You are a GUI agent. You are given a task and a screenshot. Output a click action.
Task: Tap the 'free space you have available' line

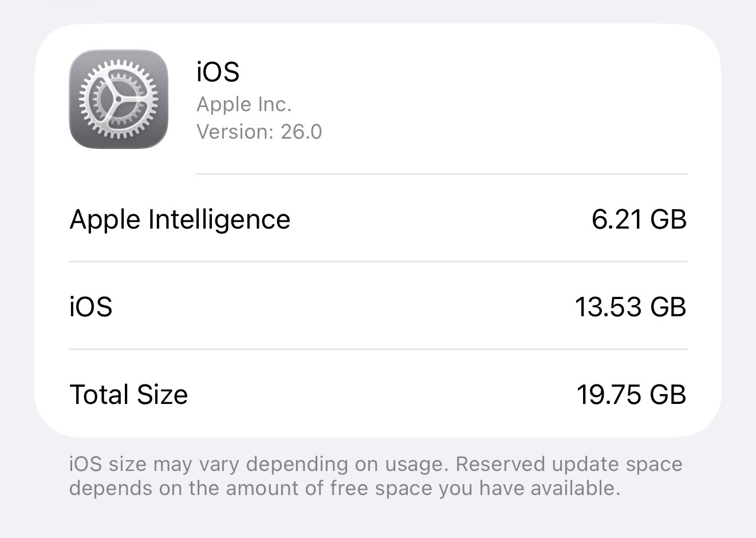tap(475, 488)
